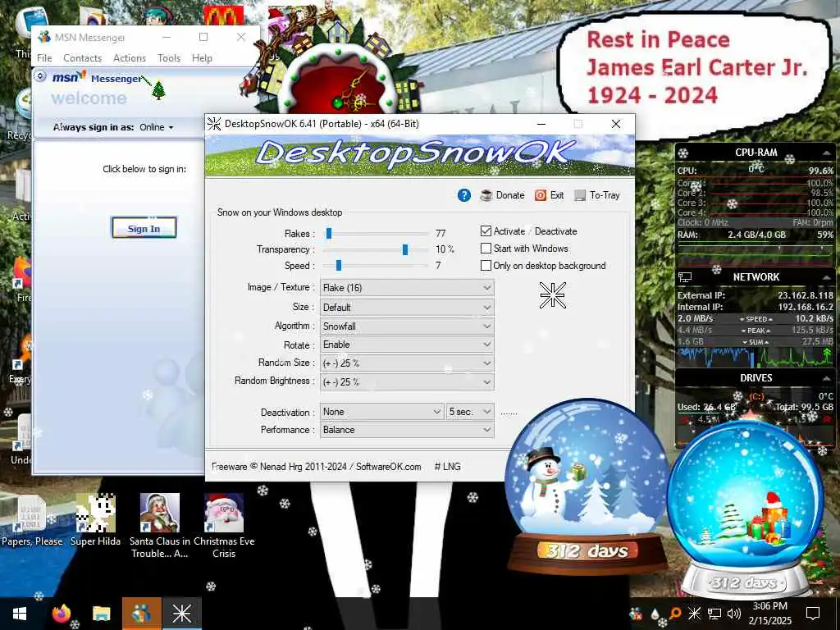This screenshot has width=840, height=630.
Task: Click the volume speaker tray icon
Action: (734, 614)
